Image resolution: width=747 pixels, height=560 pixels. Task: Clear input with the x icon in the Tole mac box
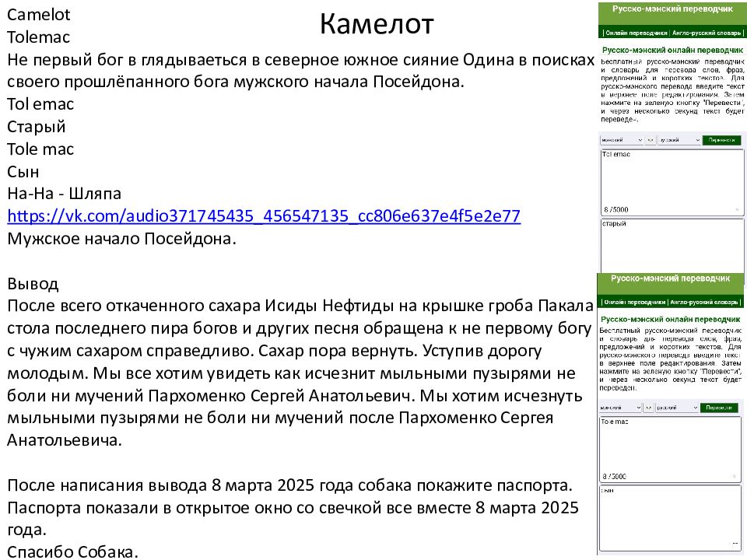pos(735,476)
